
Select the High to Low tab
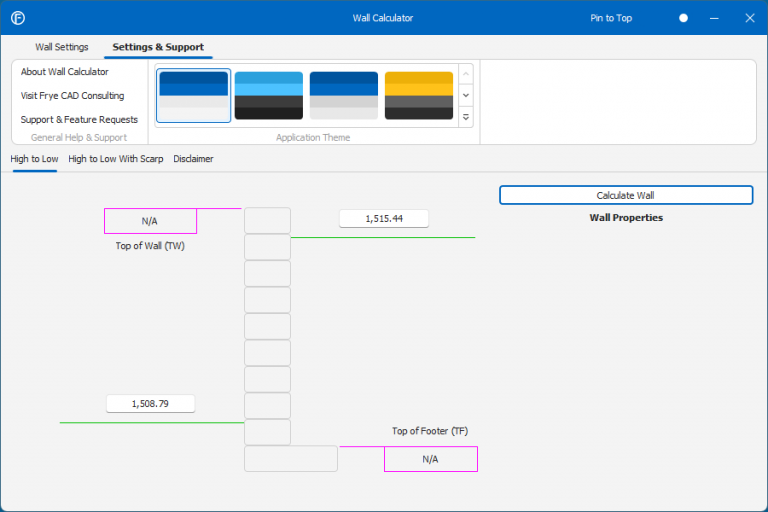coord(34,159)
